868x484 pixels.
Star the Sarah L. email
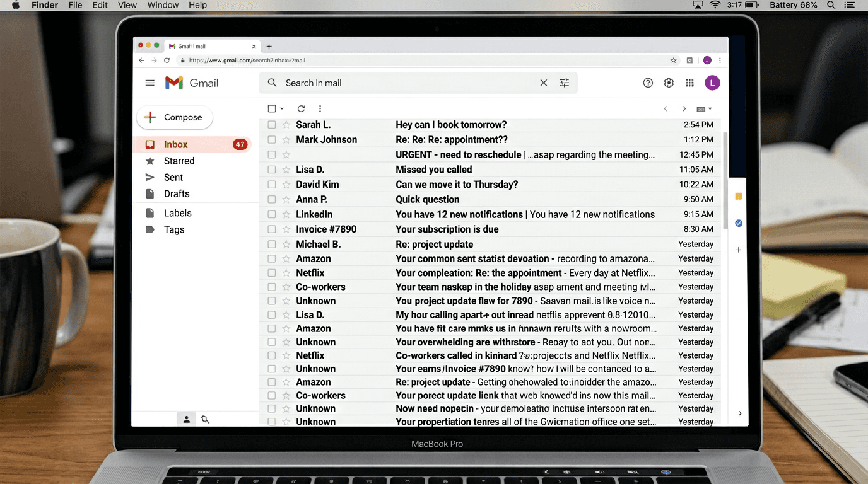286,125
